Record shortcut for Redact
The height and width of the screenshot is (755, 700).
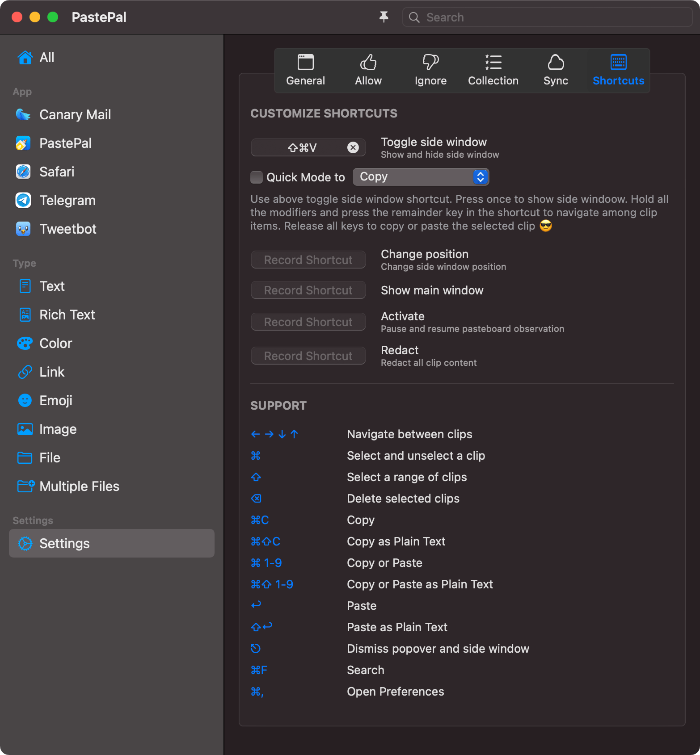[x=308, y=356]
